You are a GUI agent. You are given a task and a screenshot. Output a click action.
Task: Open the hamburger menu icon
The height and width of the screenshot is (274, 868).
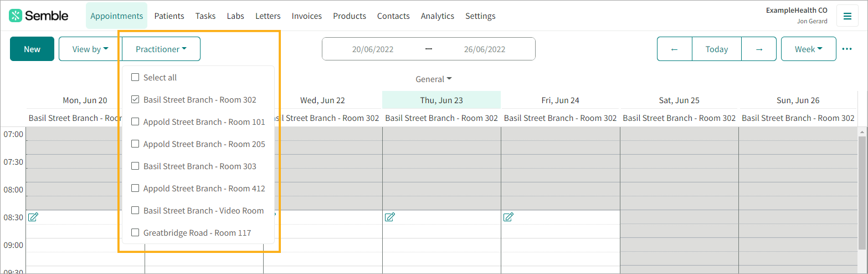(847, 16)
